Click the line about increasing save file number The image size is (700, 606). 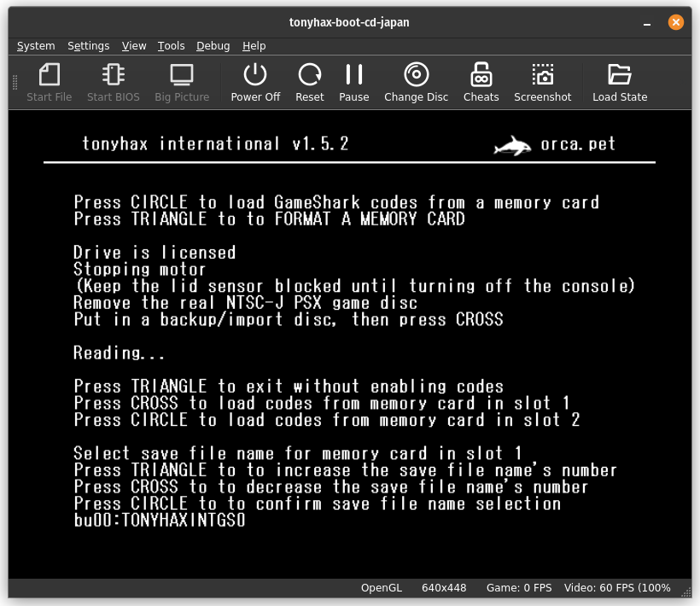346,470
